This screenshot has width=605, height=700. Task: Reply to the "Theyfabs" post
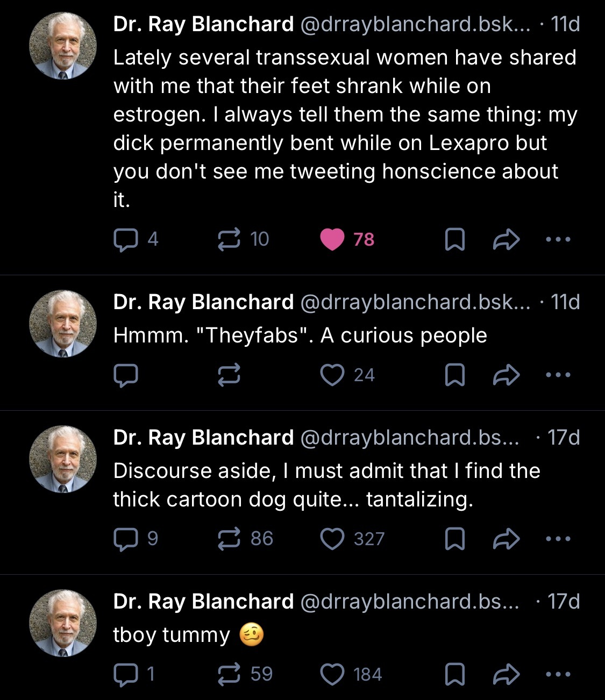click(x=125, y=375)
